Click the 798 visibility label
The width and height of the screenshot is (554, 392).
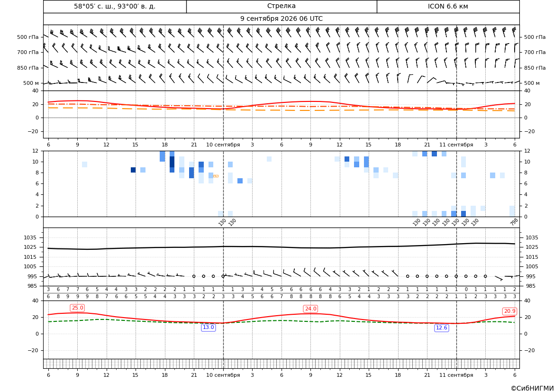click(x=514, y=222)
